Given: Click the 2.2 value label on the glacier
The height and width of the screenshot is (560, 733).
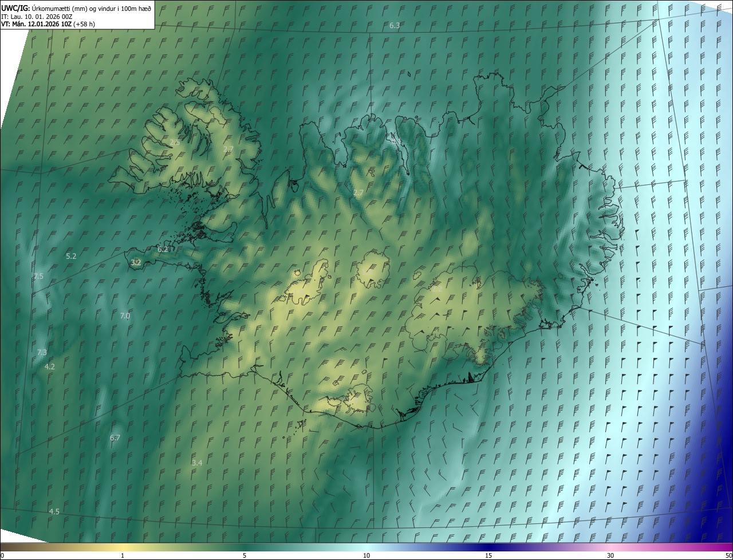Looking at the screenshot, I should pos(436,290).
